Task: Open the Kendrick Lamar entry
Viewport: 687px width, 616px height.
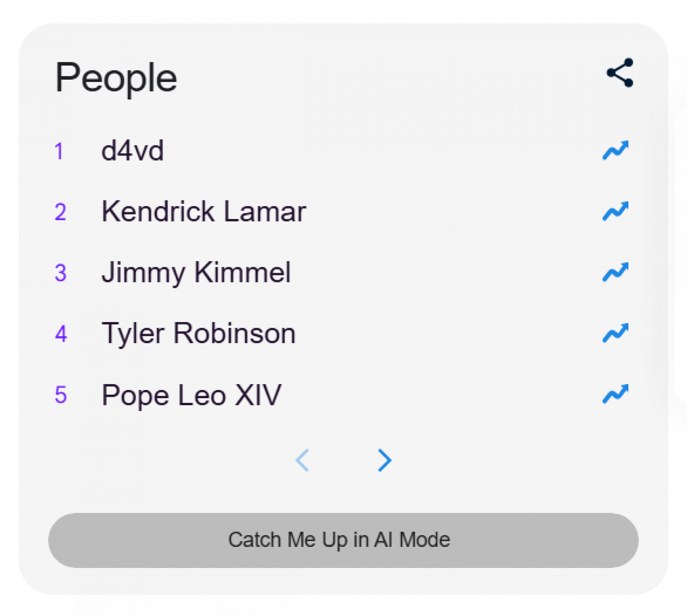Action: click(x=203, y=211)
